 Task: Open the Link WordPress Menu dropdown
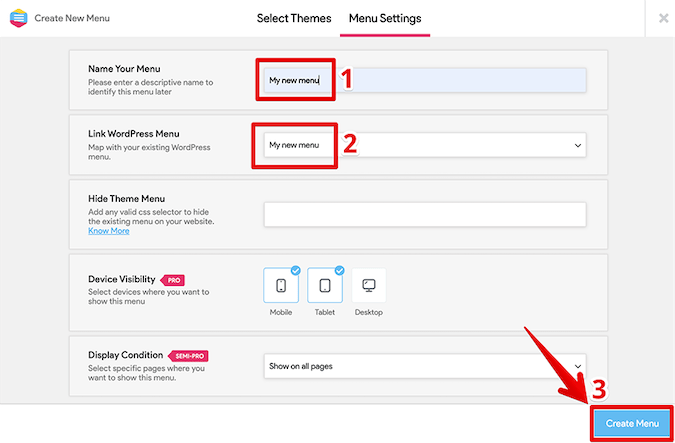[x=425, y=145]
